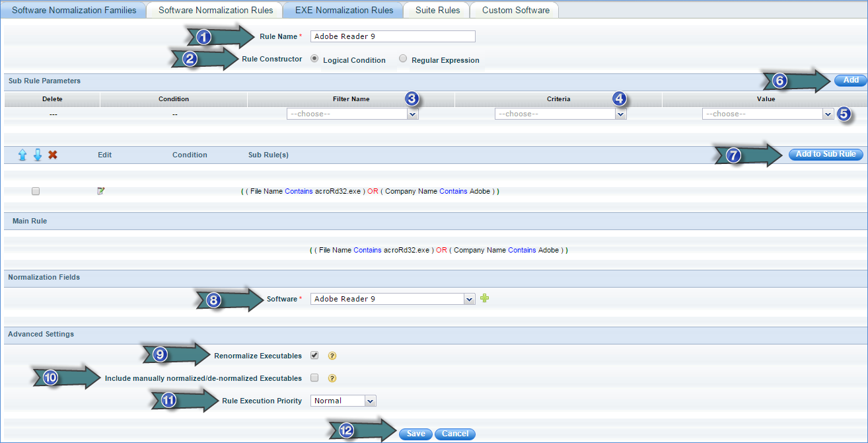Open the Software dropdown showing Adobe Reader 9
Viewport: 868px width, 443px height.
coord(392,299)
